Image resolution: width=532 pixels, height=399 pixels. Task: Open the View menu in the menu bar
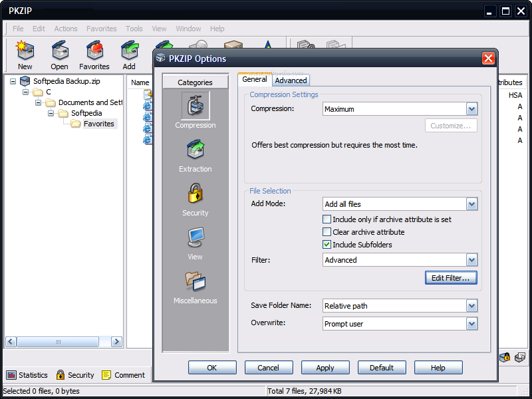point(159,29)
